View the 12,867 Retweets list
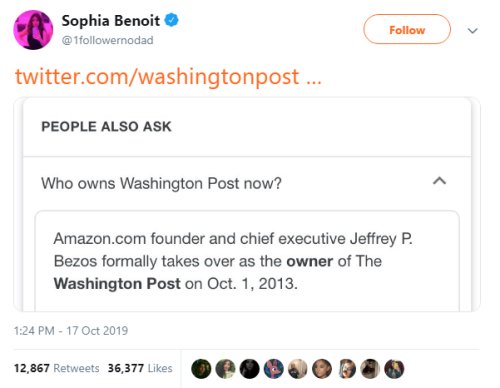Image resolution: width=500 pixels, height=388 pixels. (57, 368)
